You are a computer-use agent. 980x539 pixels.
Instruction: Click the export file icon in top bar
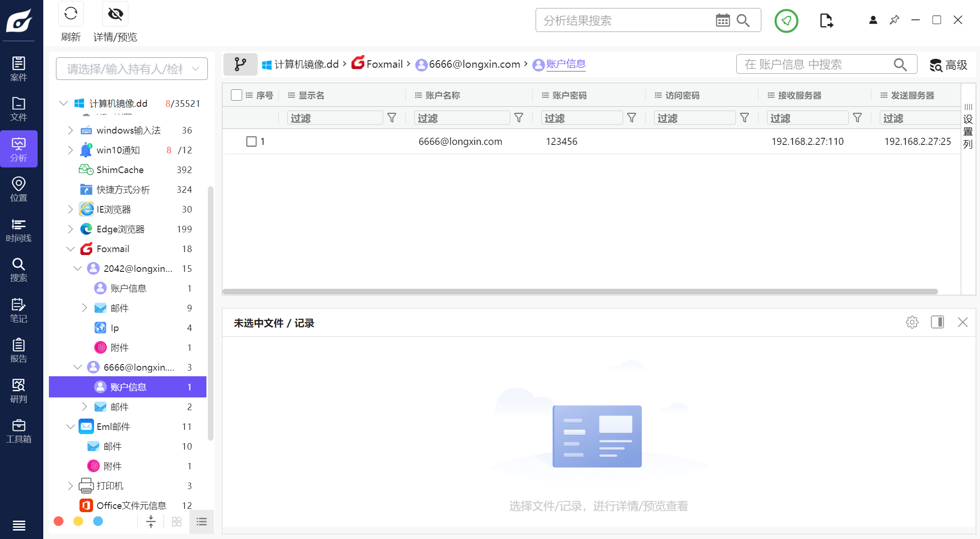coord(826,21)
